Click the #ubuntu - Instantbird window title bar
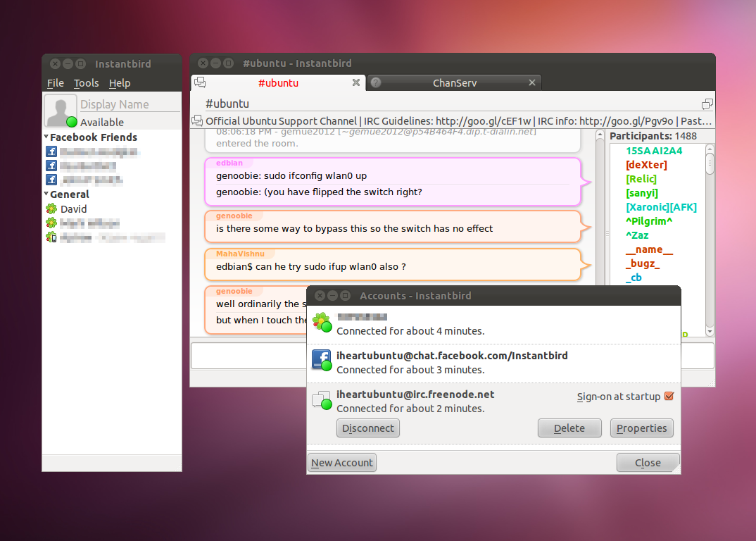 tap(452, 63)
